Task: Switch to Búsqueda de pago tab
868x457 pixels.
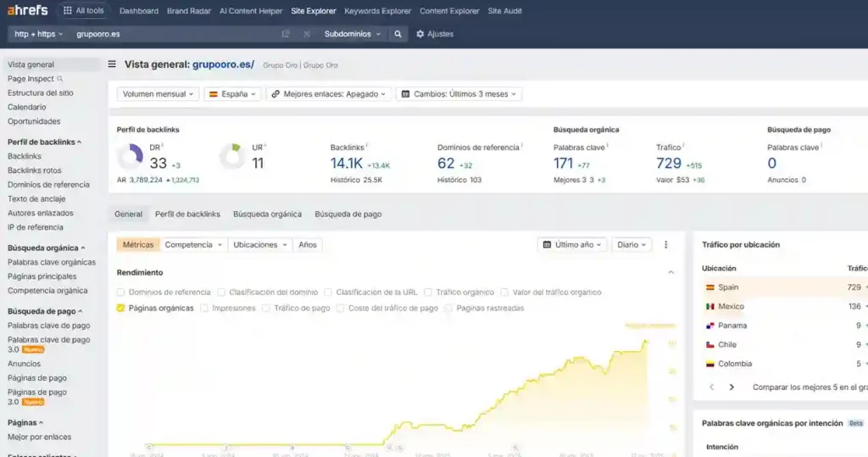Action: point(348,214)
